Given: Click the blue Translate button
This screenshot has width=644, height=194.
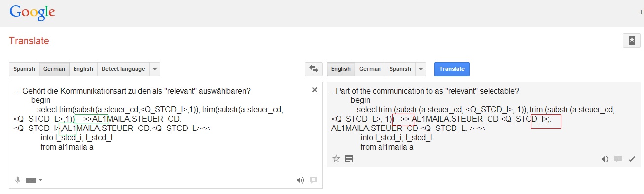Looking at the screenshot, I should tap(452, 69).
